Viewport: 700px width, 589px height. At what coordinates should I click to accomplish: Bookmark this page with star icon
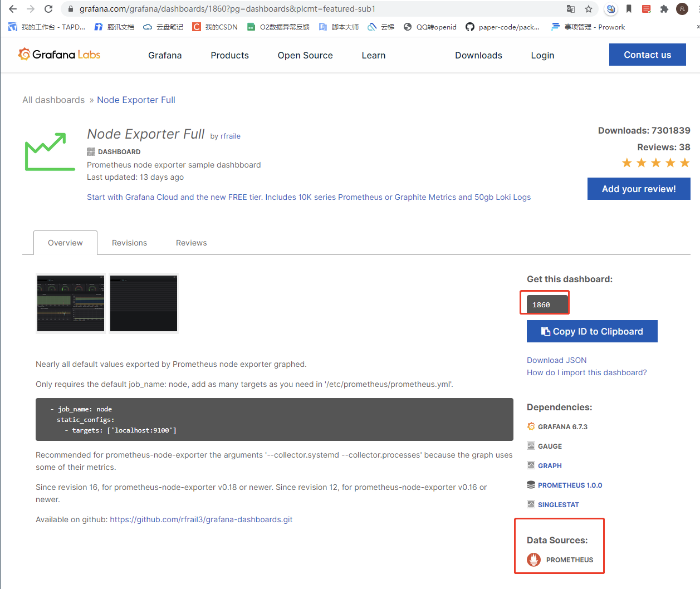point(589,9)
